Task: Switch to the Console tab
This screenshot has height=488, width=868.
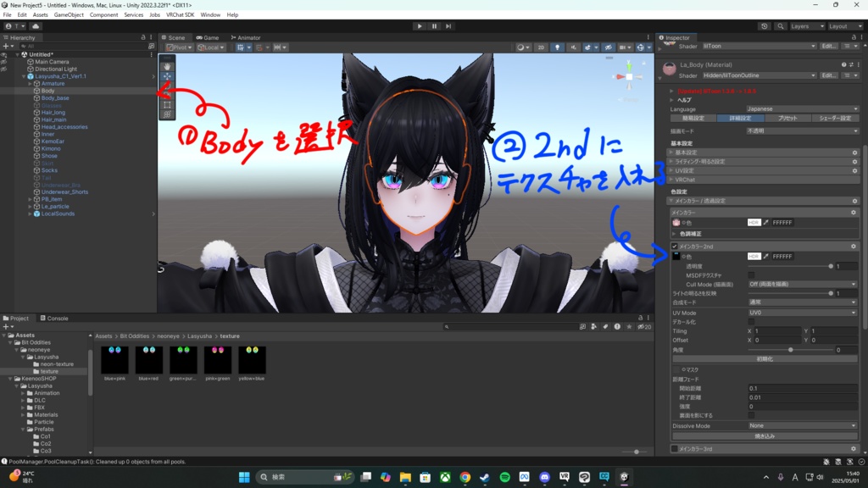Action: pos(53,319)
